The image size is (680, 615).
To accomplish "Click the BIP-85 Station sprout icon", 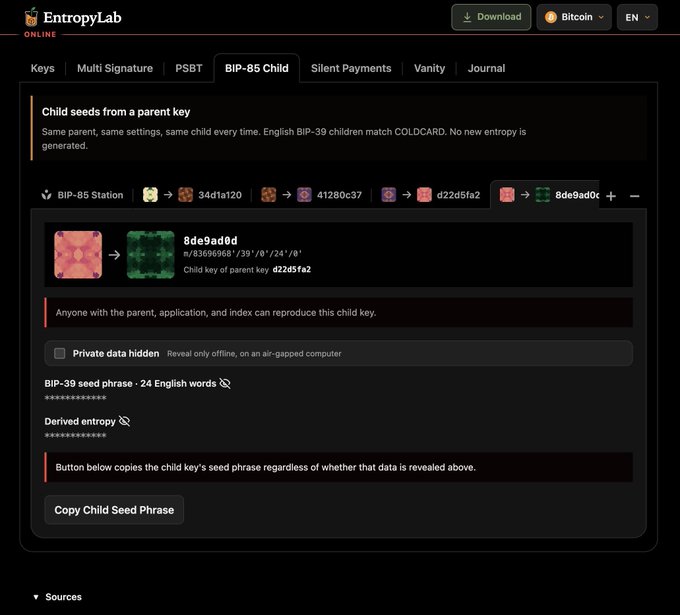I will pyautogui.click(x=46, y=195).
